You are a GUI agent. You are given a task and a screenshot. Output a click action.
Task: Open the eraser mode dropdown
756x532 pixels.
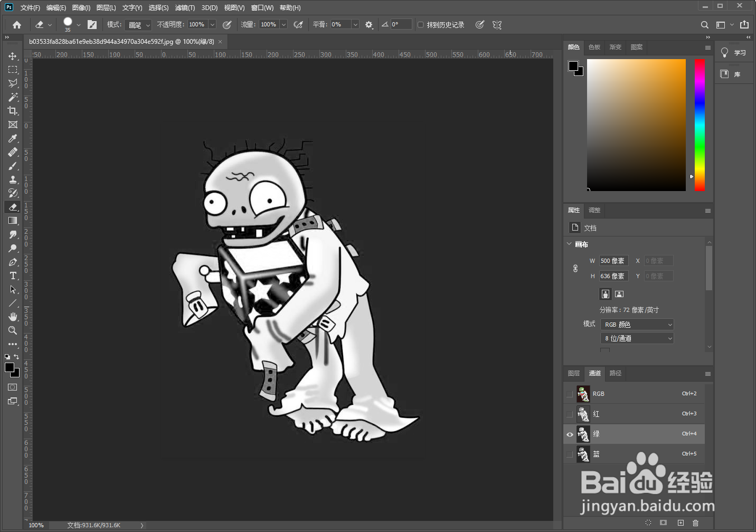[x=138, y=25]
